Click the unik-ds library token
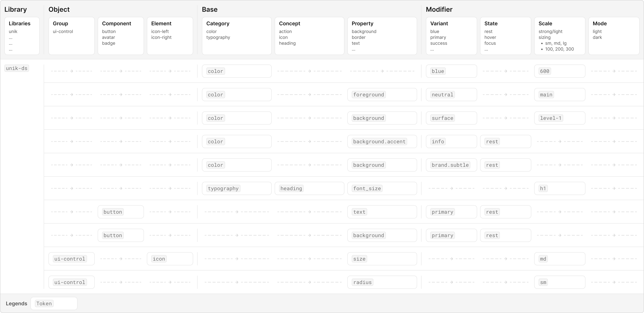This screenshot has width=644, height=313. pos(17,68)
